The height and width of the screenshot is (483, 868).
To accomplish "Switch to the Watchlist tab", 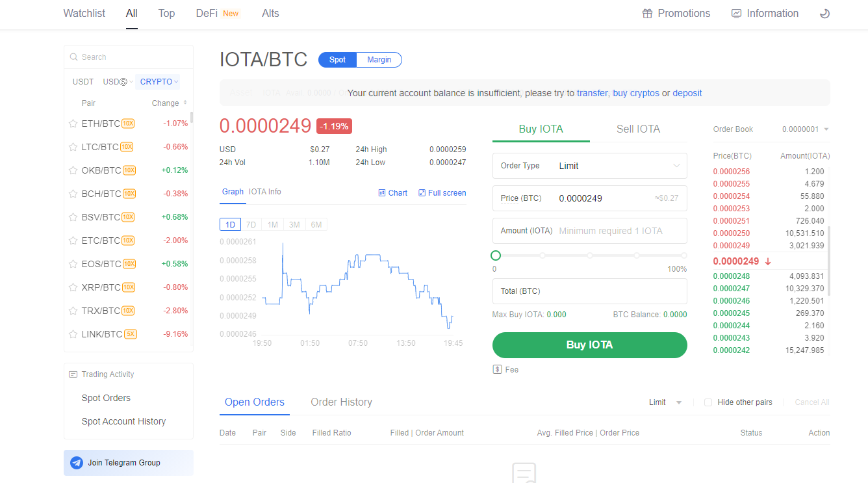I will coord(84,13).
